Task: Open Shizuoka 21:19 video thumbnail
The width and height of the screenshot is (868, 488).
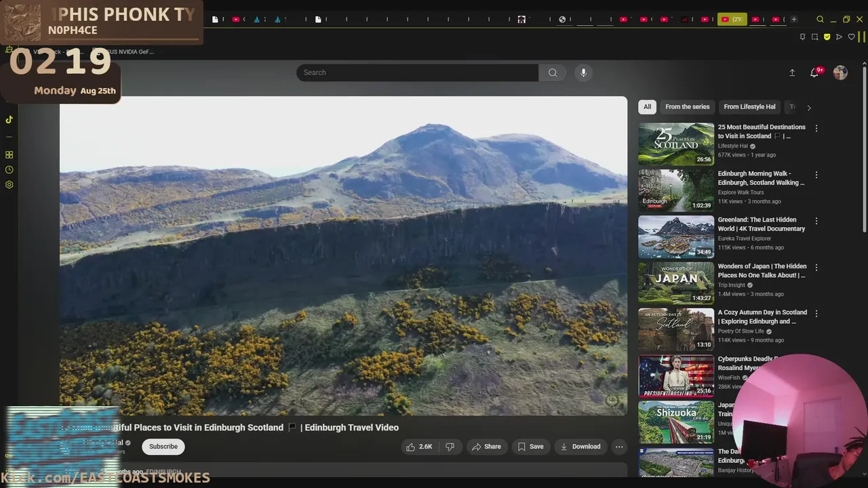Action: pos(676,422)
